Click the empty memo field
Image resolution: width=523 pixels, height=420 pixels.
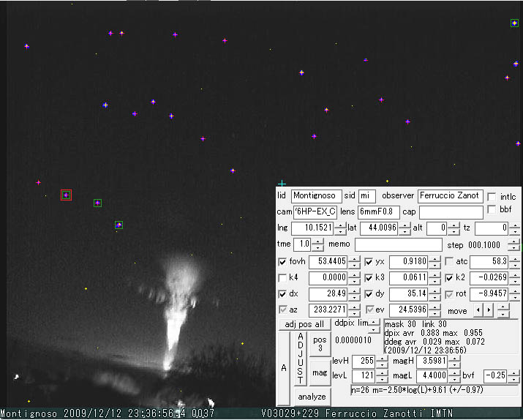pos(399,244)
